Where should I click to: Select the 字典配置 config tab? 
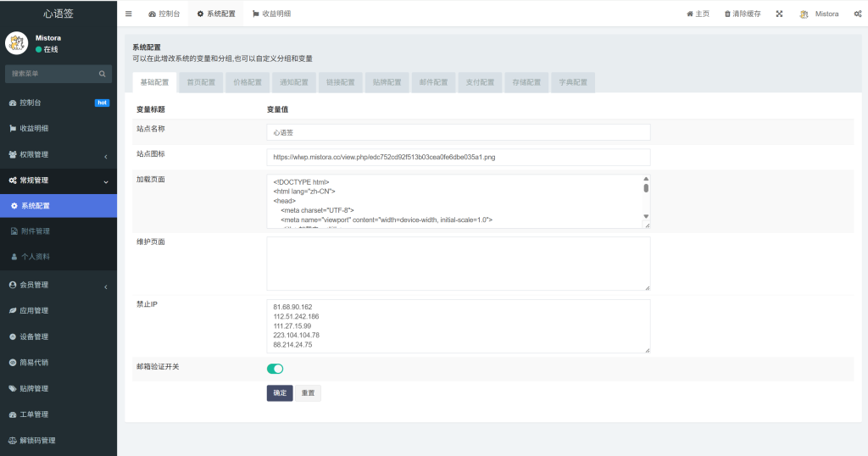[x=573, y=82]
